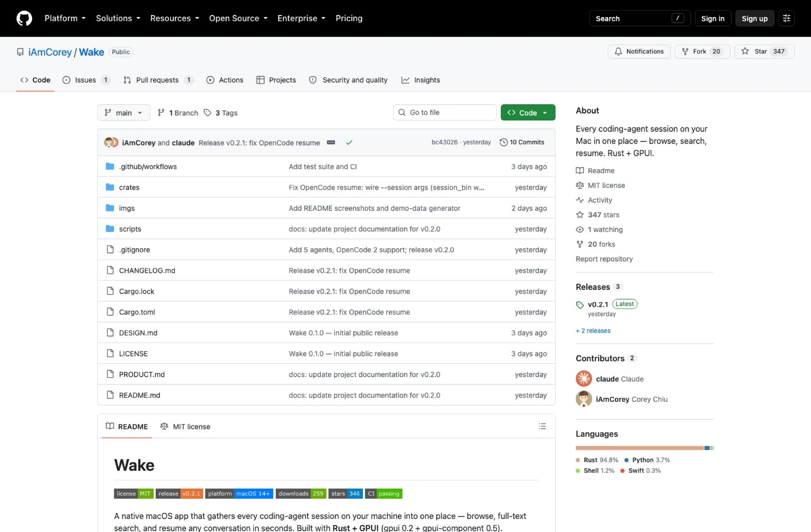Click the v0.2.1 release tag icon
The height and width of the screenshot is (532, 811).
click(580, 305)
